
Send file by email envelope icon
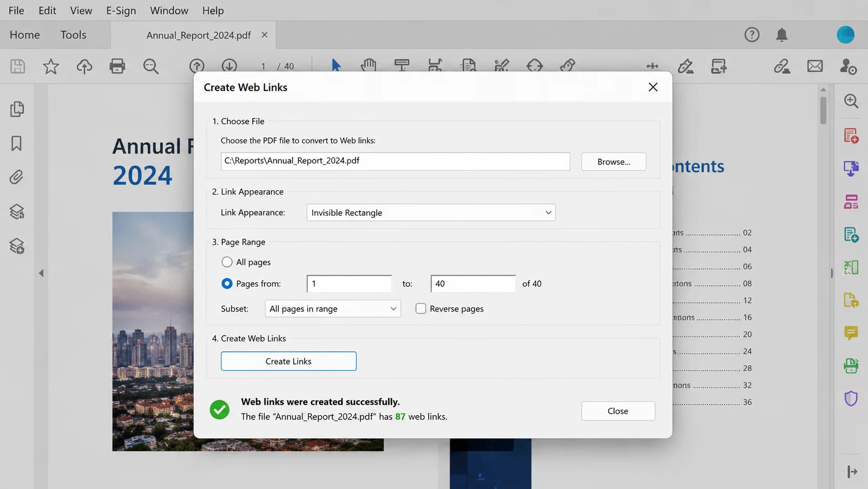pos(815,66)
